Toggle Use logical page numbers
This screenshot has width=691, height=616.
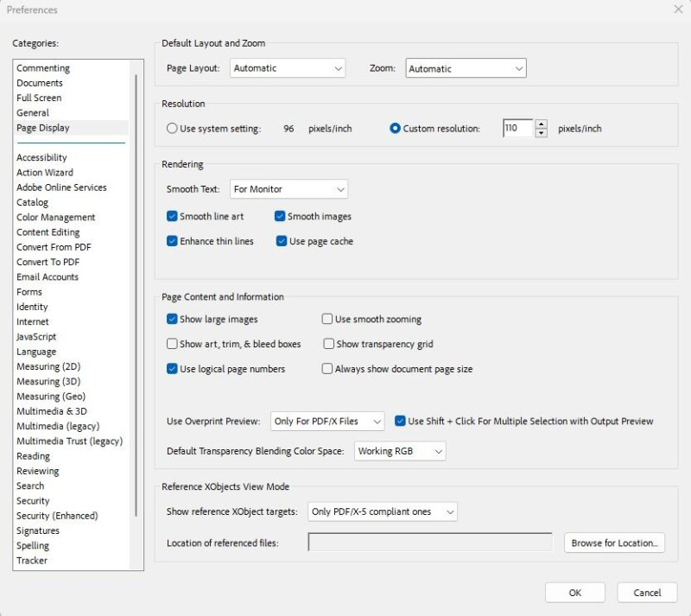[x=172, y=369]
